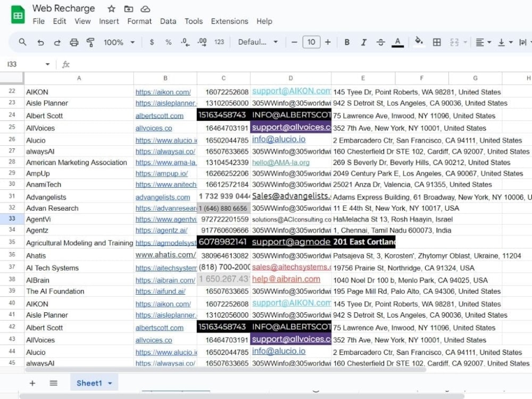Activate the paint format tool

(90, 42)
